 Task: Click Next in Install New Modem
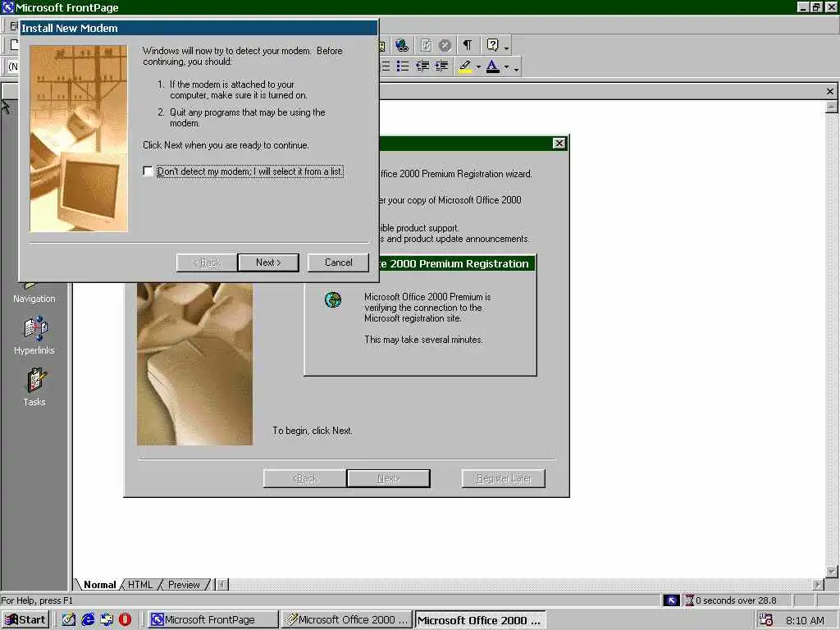tap(268, 262)
